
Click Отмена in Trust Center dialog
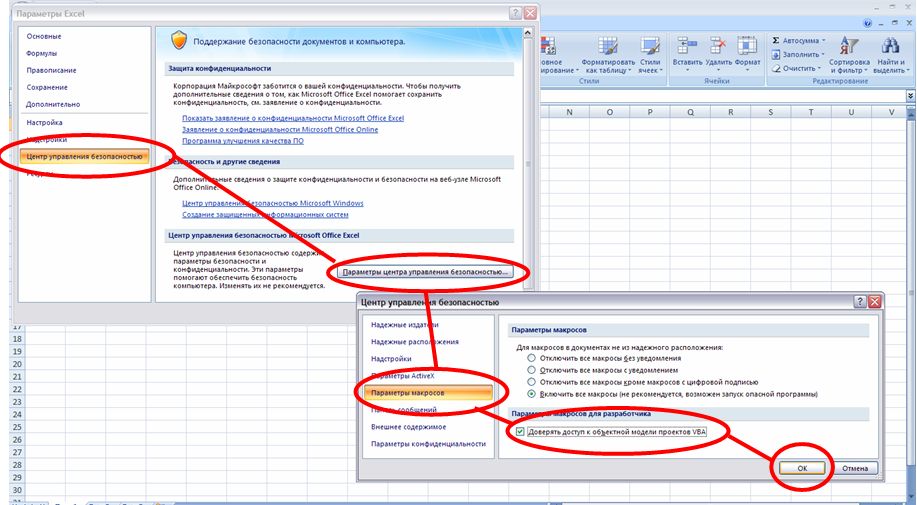[855, 468]
